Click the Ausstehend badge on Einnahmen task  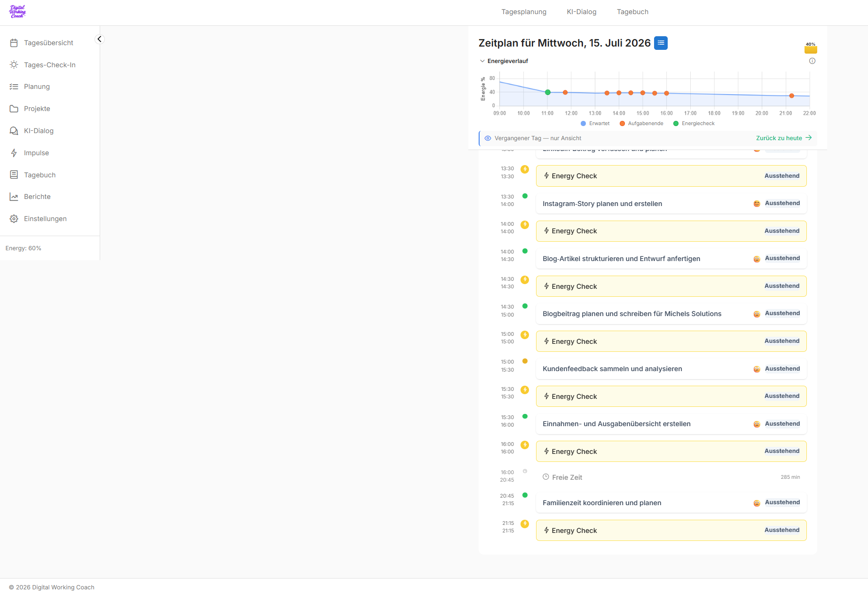[x=782, y=424]
